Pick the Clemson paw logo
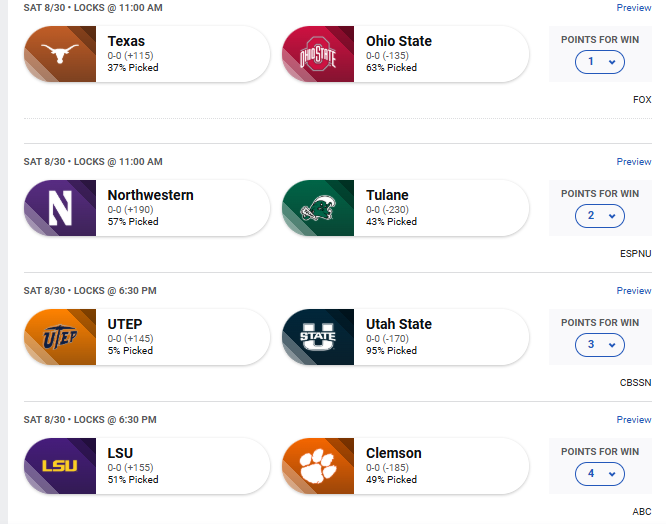Screen dimensions: 666x524 click(318, 466)
